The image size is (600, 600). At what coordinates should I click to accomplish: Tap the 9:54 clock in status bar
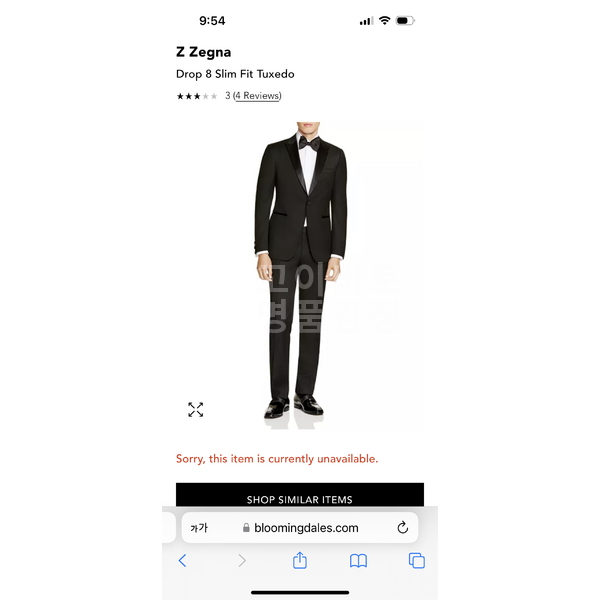(x=212, y=21)
